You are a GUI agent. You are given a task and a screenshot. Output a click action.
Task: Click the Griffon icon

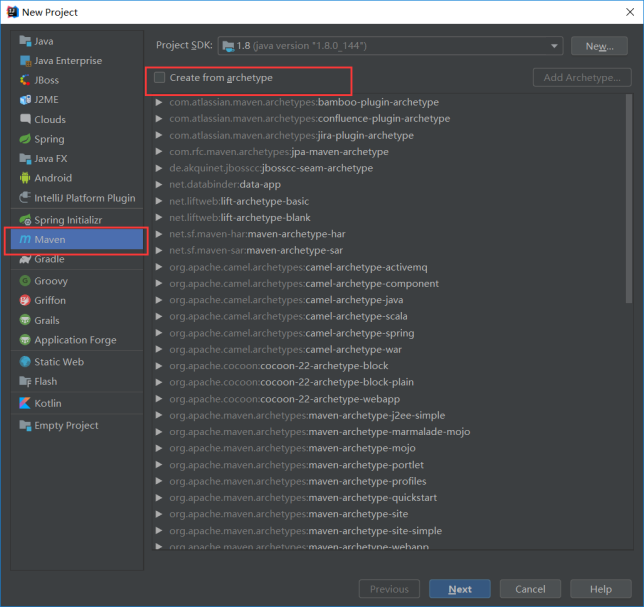25,300
